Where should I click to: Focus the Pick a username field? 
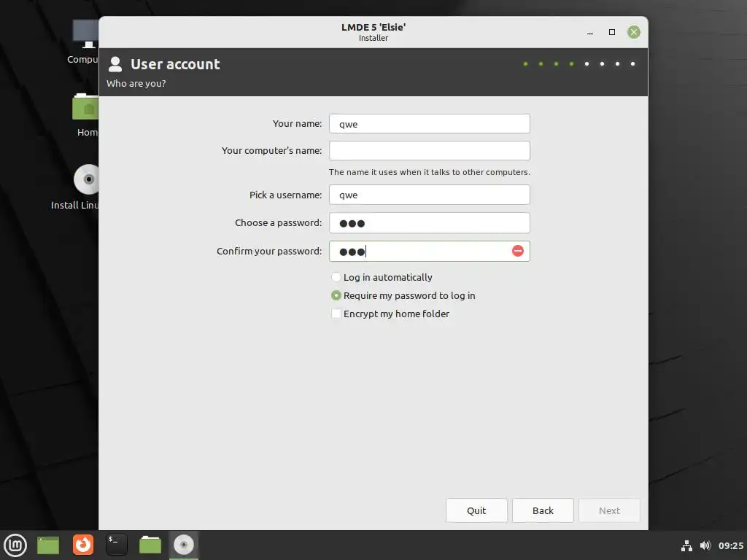pyautogui.click(x=429, y=195)
